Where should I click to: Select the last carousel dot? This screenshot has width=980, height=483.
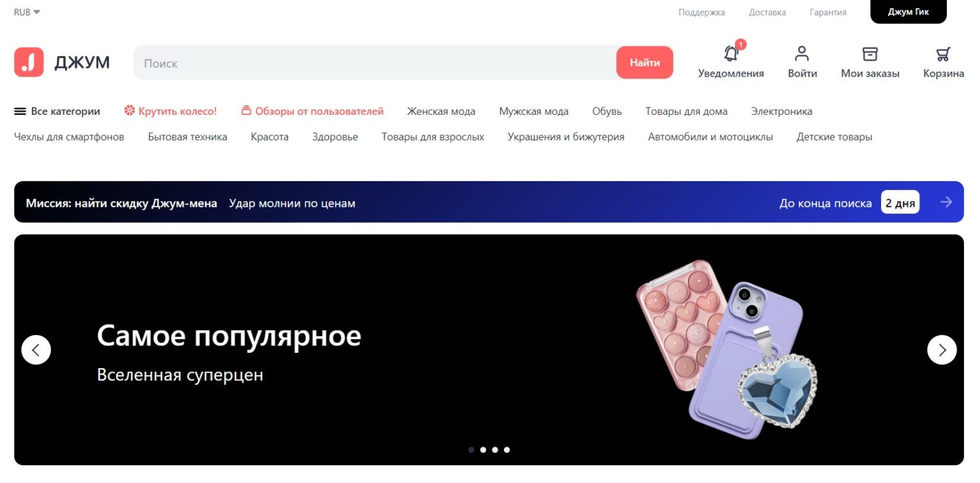507,450
